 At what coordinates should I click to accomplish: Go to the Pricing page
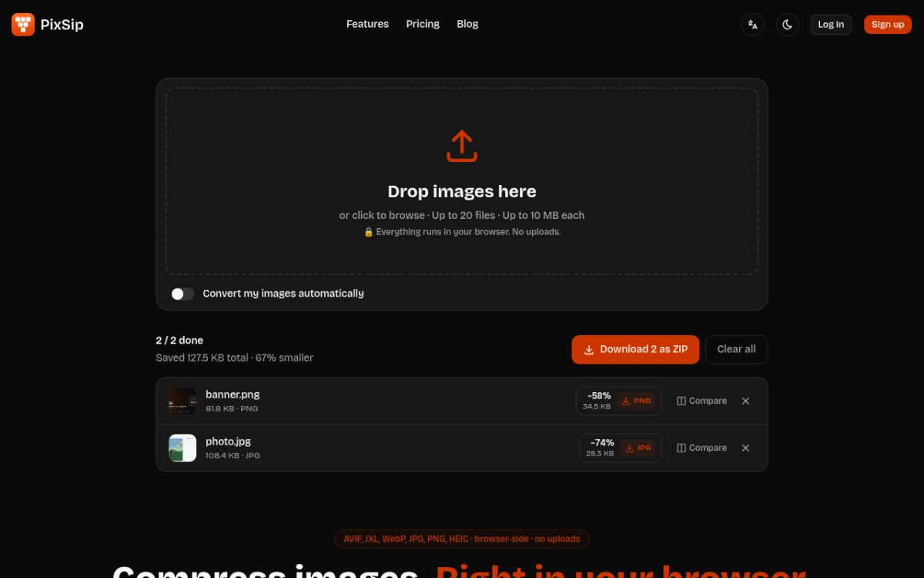[x=423, y=24]
